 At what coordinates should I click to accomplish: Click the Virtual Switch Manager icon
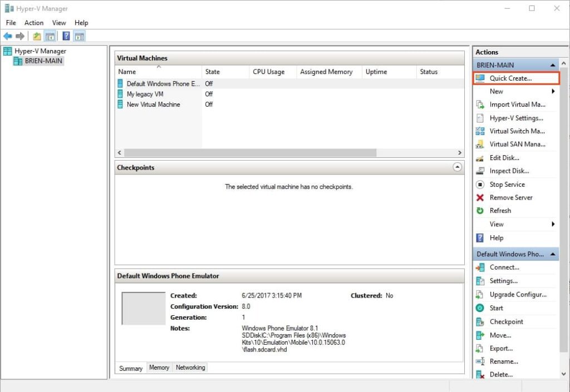tap(480, 131)
